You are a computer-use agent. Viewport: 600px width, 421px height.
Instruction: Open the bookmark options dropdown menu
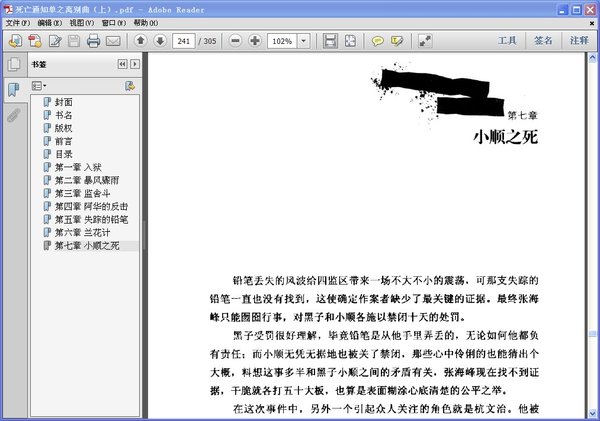pyautogui.click(x=39, y=86)
